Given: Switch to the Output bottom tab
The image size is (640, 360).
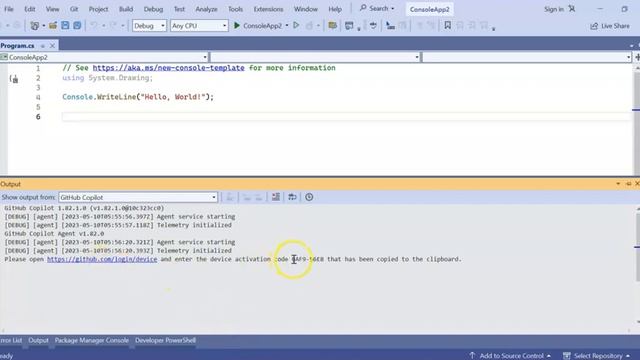Looking at the screenshot, I should click(x=38, y=340).
